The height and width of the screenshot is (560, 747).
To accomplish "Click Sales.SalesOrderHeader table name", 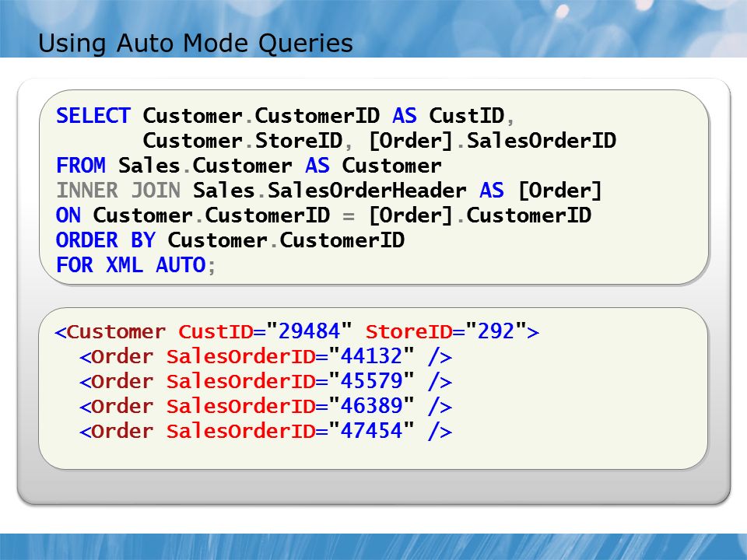I will [x=330, y=191].
